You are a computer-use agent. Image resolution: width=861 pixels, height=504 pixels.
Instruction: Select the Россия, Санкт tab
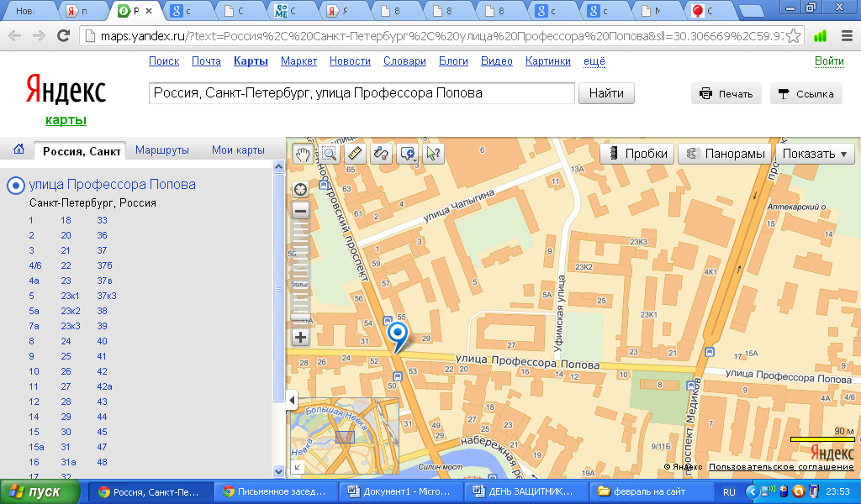[80, 151]
